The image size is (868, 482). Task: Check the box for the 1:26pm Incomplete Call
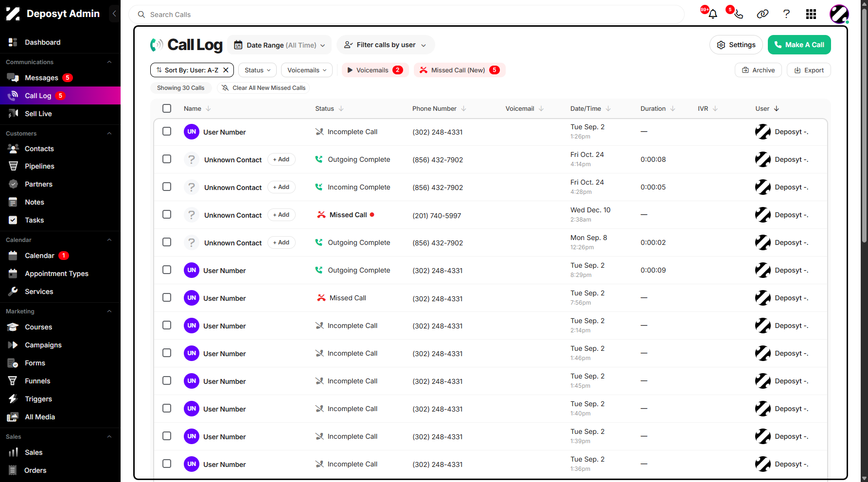pyautogui.click(x=167, y=131)
